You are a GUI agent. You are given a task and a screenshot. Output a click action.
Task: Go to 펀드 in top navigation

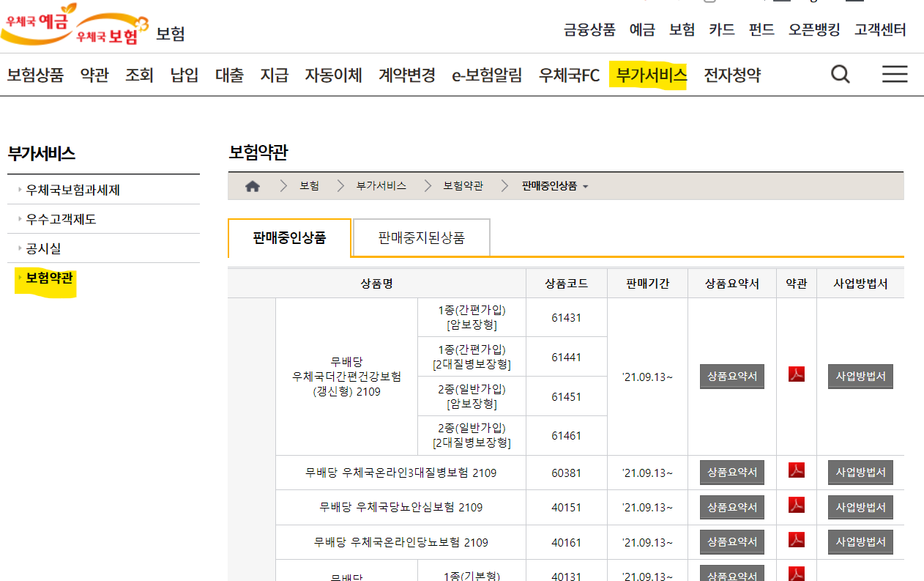point(761,30)
